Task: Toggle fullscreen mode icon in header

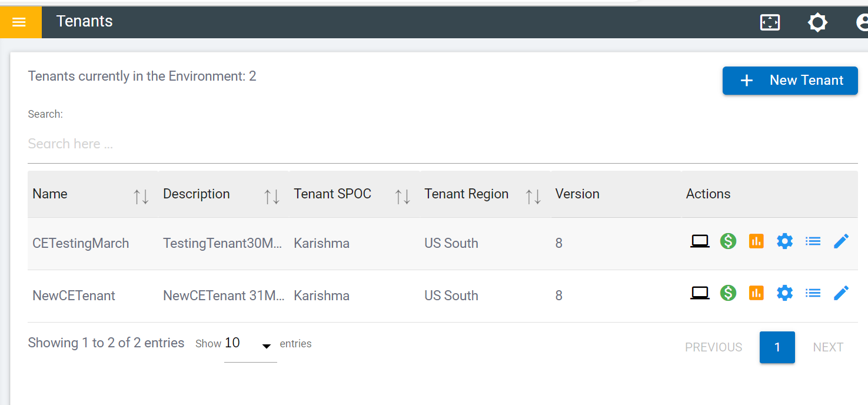Action: click(770, 22)
